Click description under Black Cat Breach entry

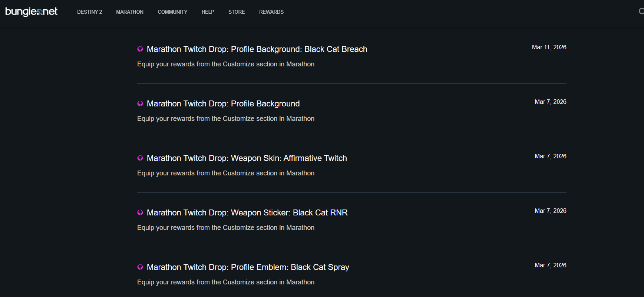coord(226,64)
